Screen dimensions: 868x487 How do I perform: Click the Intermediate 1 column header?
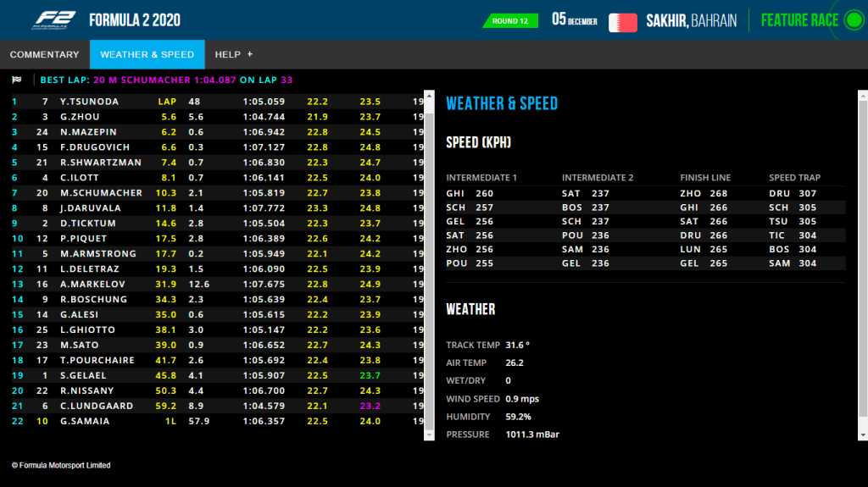point(481,178)
